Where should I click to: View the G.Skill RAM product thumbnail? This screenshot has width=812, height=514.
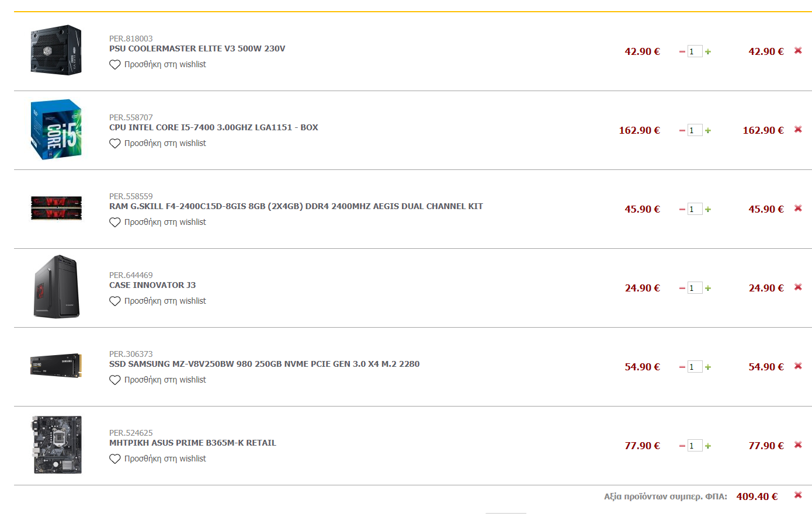coord(56,209)
